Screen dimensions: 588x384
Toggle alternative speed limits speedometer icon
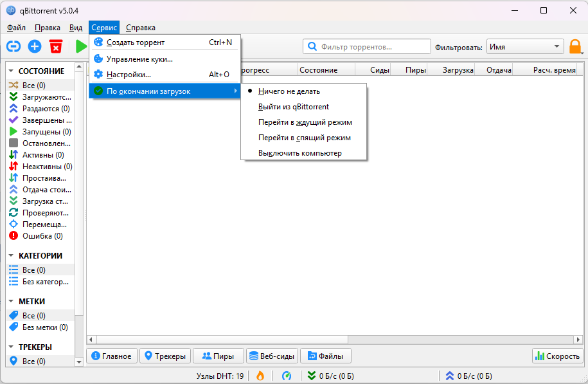point(287,376)
